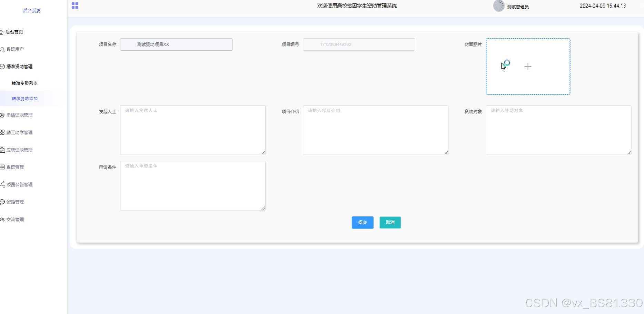
Task: Click the 欢迎使用高校贫困学生资助管理系统 header text
Action: 357,6
